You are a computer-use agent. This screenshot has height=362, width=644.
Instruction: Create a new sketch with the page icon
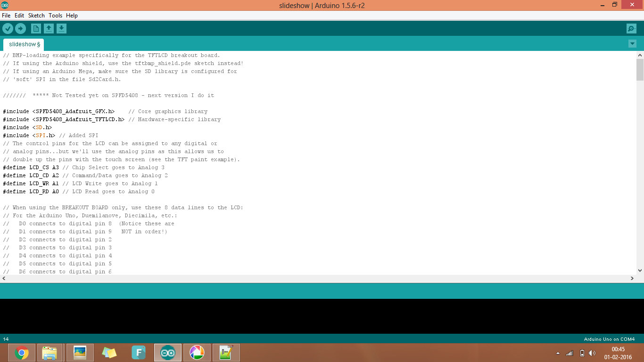pos(36,29)
